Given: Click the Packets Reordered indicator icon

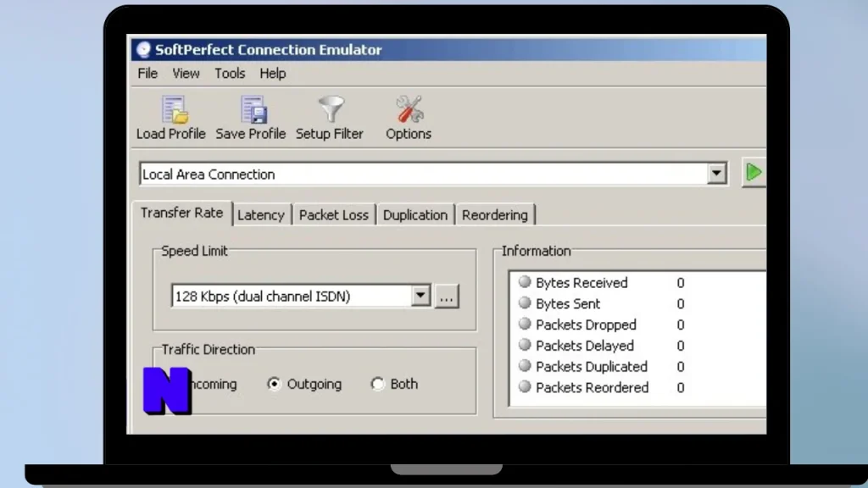Looking at the screenshot, I should click(x=524, y=386).
